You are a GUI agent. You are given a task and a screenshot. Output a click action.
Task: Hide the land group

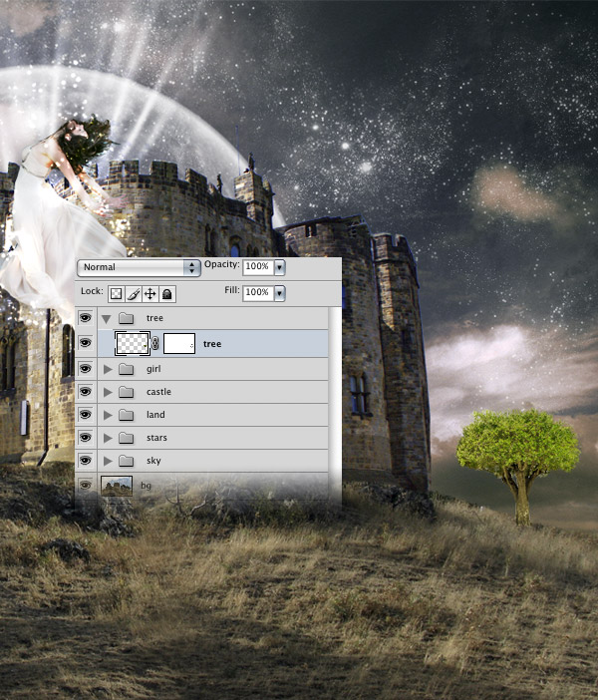coord(86,414)
